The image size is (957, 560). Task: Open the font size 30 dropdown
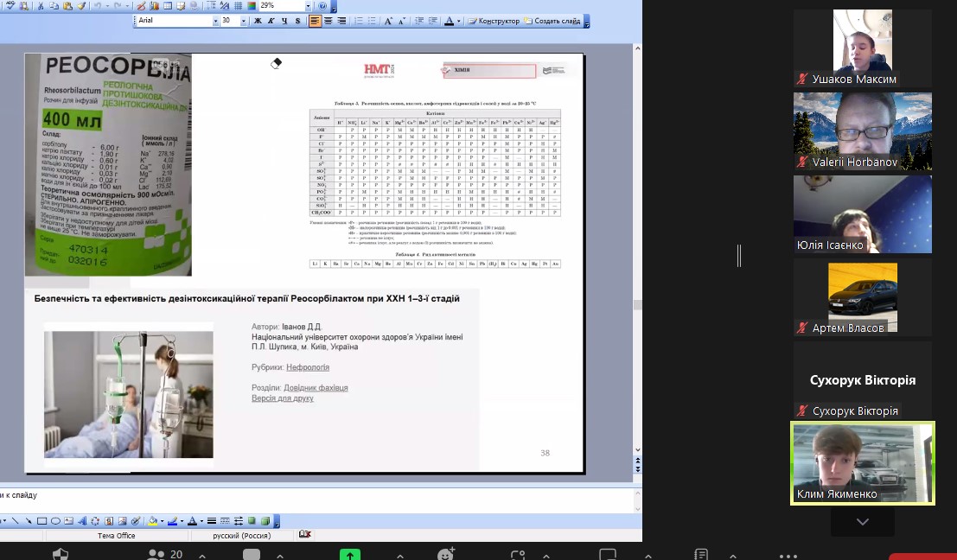point(244,21)
